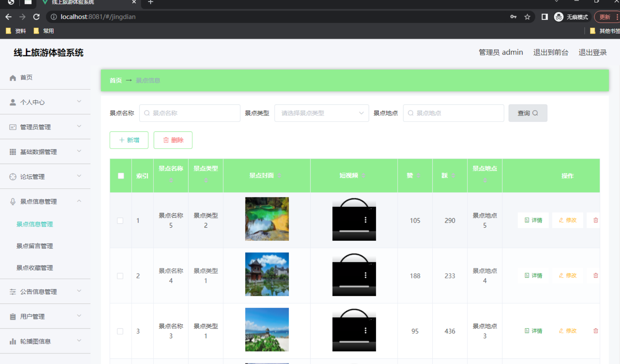Click the browser 更新 update button

click(x=606, y=17)
